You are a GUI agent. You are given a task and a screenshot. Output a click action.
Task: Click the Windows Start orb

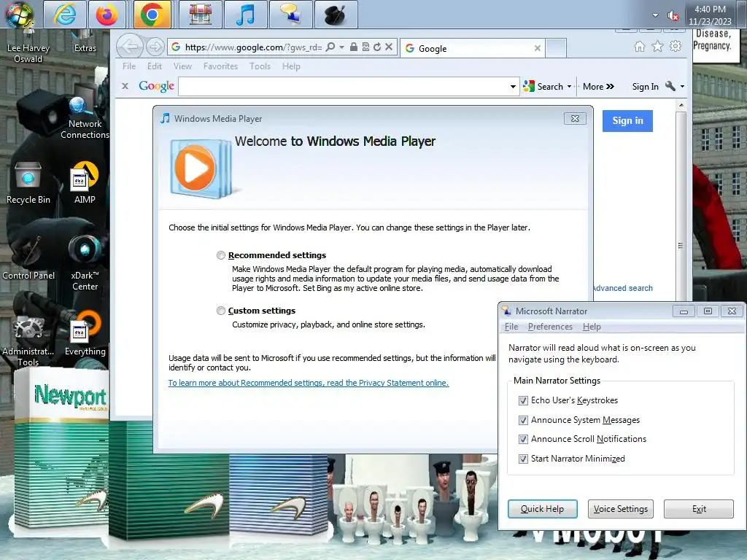(20, 15)
